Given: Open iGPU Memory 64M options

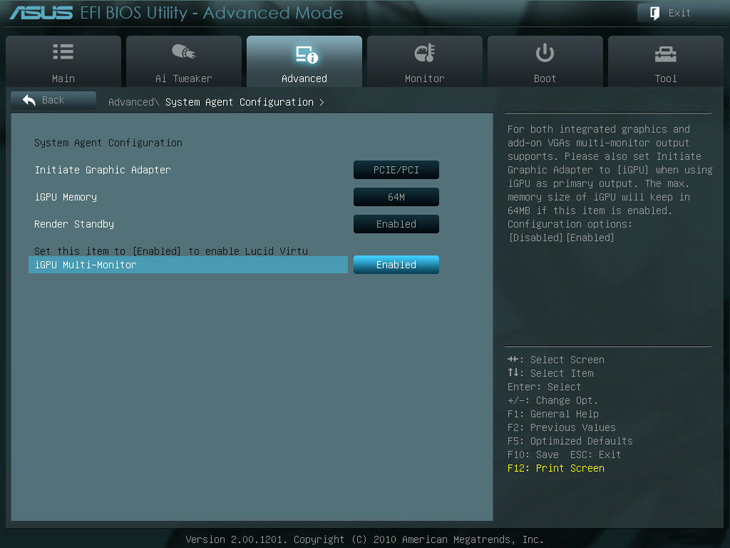Looking at the screenshot, I should 396,197.
